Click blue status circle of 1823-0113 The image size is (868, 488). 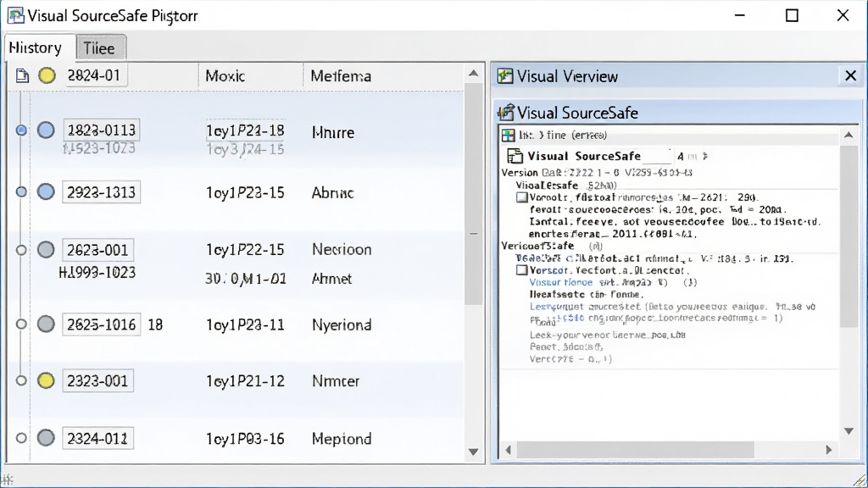click(x=46, y=130)
